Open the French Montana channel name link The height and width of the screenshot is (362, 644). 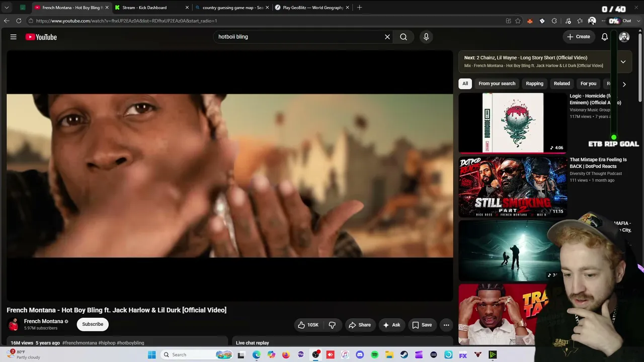[44, 321]
